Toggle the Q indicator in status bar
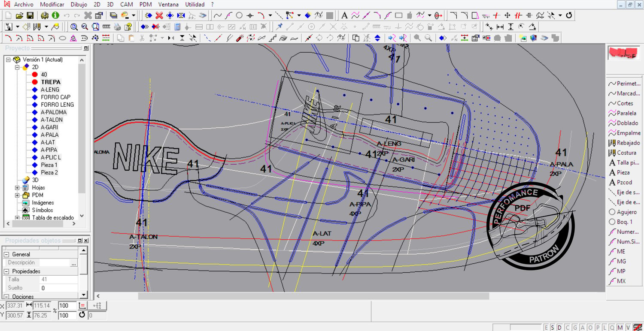 tap(613, 328)
